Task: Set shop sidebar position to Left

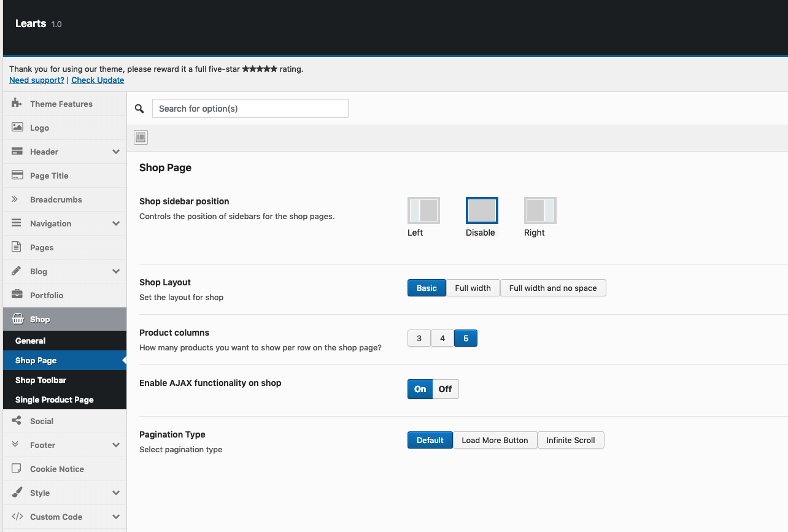Action: 423,210
